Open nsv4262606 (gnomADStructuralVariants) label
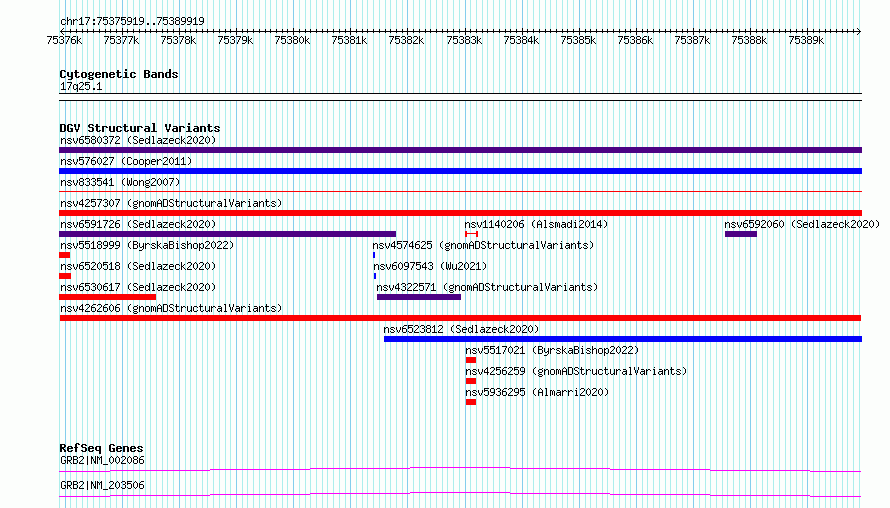The image size is (890, 508). click(171, 308)
